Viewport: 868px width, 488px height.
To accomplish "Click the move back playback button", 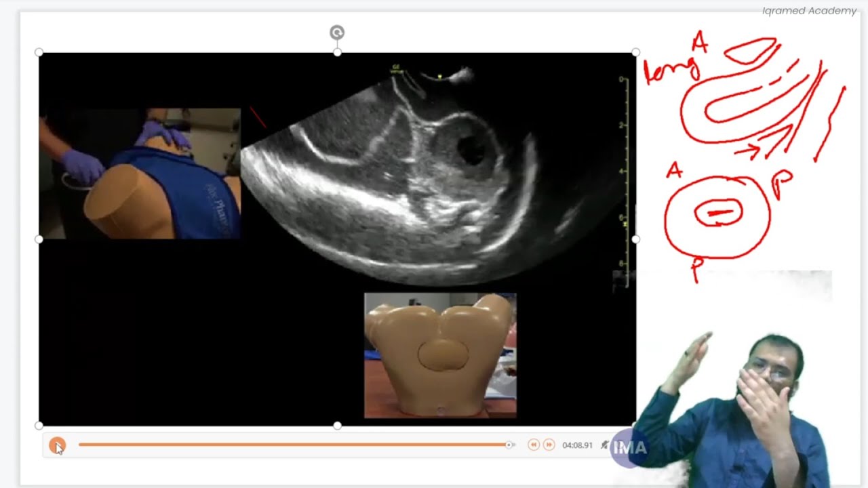I will pos(534,445).
